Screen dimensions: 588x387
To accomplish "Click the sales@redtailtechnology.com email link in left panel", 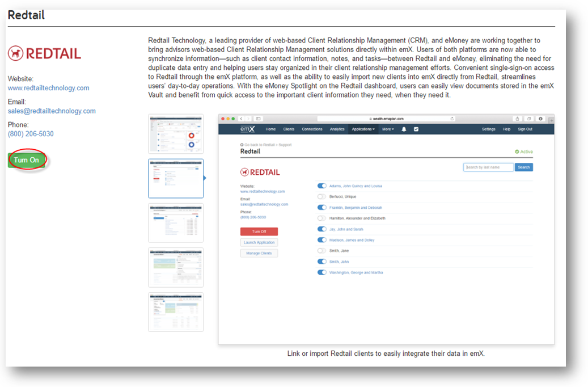I will [x=52, y=111].
